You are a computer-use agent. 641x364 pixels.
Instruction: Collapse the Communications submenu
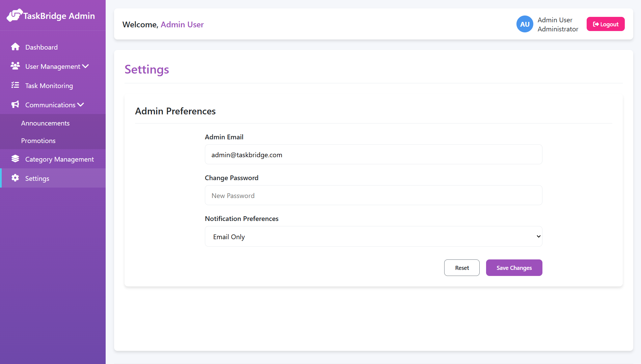(80, 105)
